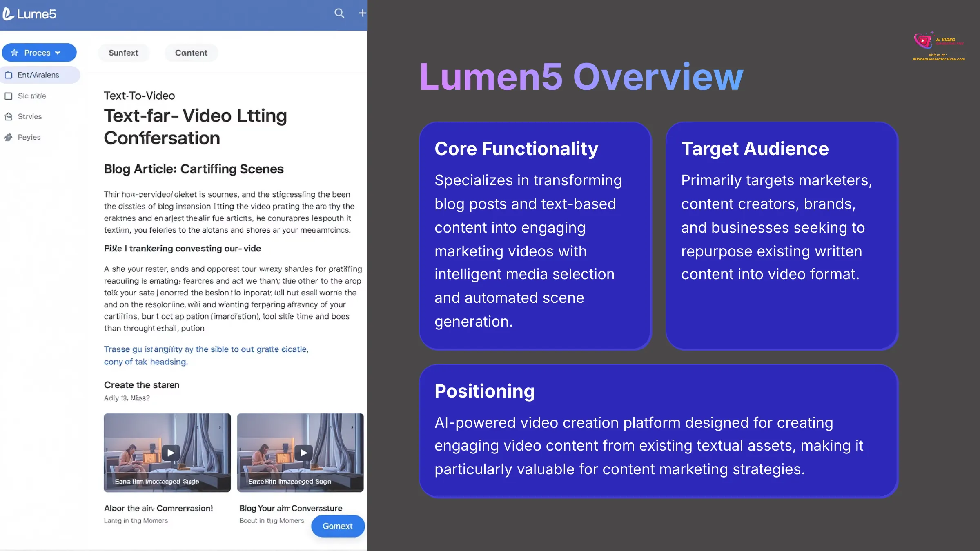Click 'Create the staren' heading

pos(142,385)
